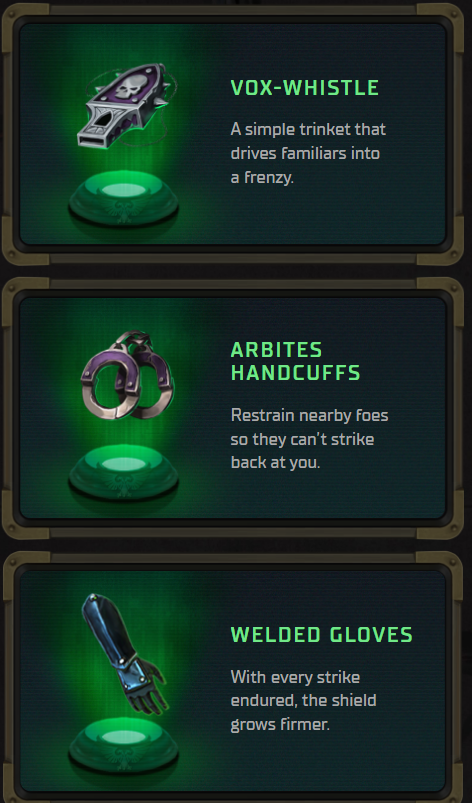472x803 pixels.
Task: Click the Vox-Whistle item icon
Action: point(125,105)
